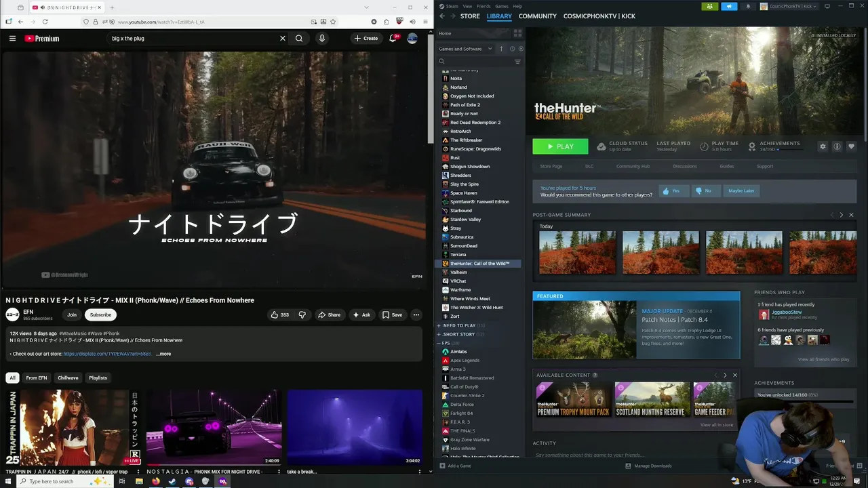Join the EFN channel membership
Viewport: 868px width, 488px height.
[x=72, y=314]
